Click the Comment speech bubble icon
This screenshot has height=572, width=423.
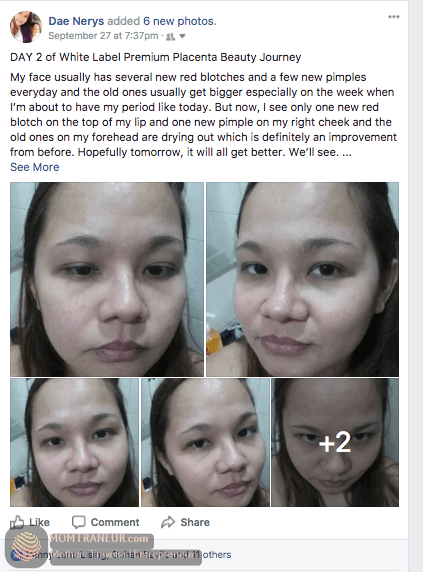pyautogui.click(x=79, y=522)
